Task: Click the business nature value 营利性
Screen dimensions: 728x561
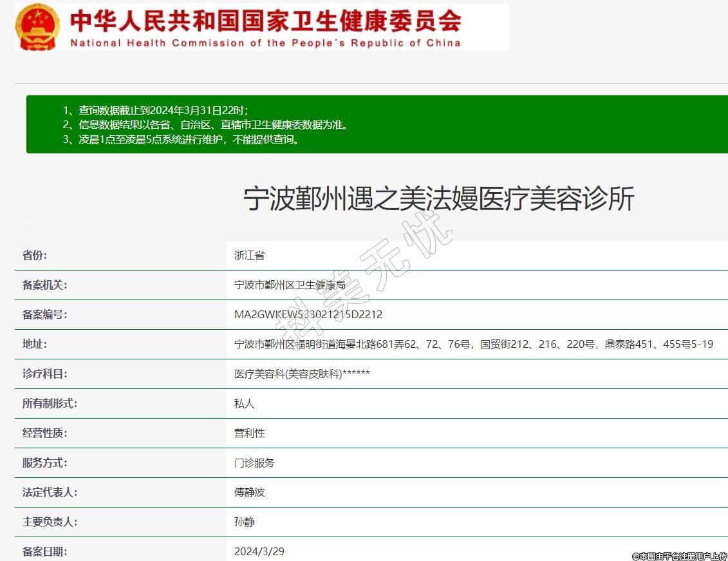Action: click(x=249, y=433)
